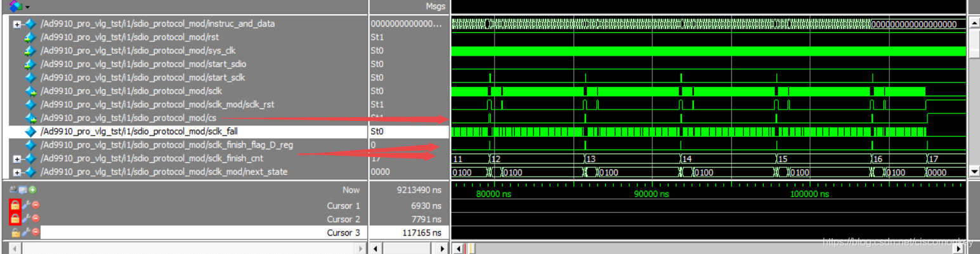Image resolution: width=980 pixels, height=254 pixels.
Task: Click the St1 value of rst
Action: coord(377,37)
